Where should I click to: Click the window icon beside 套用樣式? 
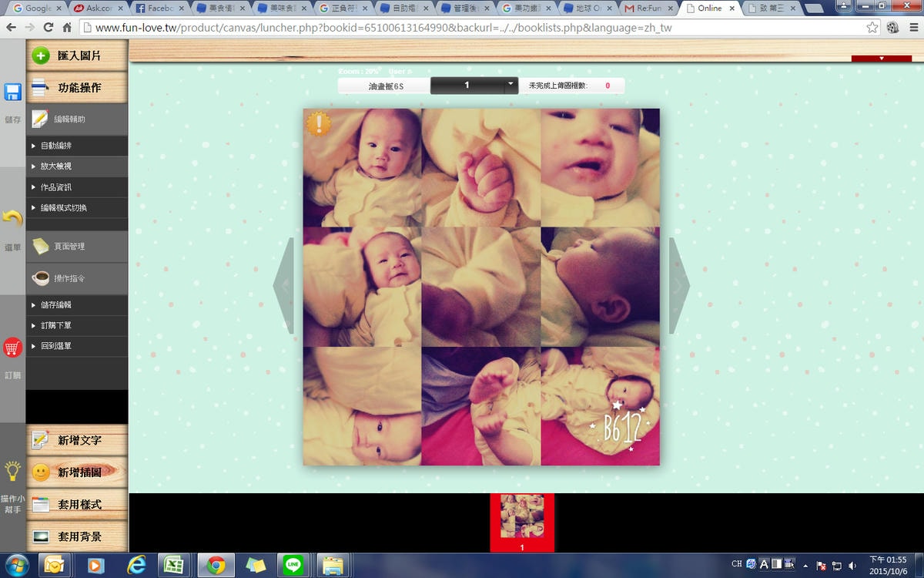[x=41, y=504]
